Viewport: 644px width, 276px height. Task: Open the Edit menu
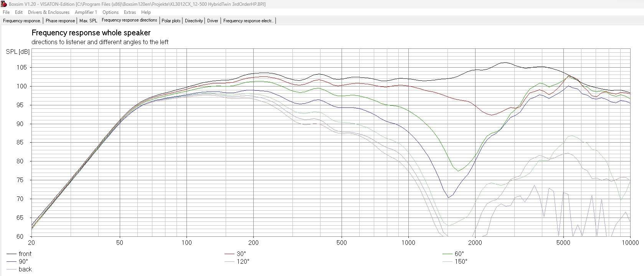(19, 12)
